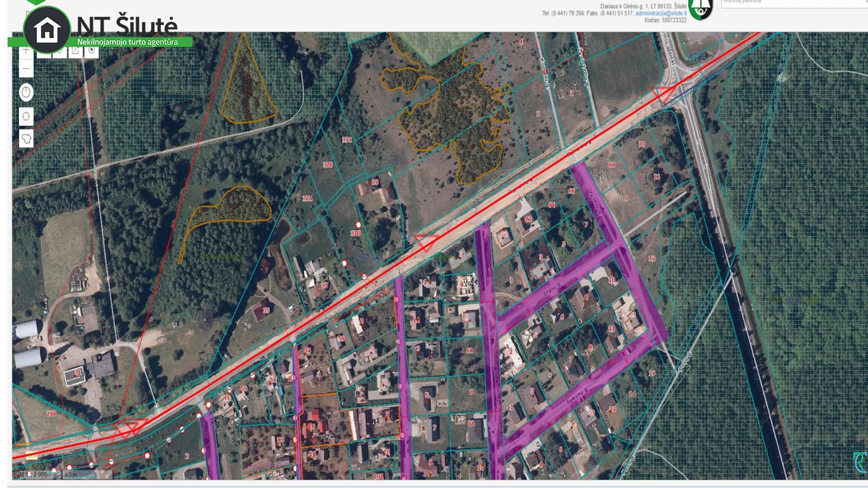The width and height of the screenshot is (868, 488).
Task: Select house number 62 on map
Action: click(x=528, y=219)
